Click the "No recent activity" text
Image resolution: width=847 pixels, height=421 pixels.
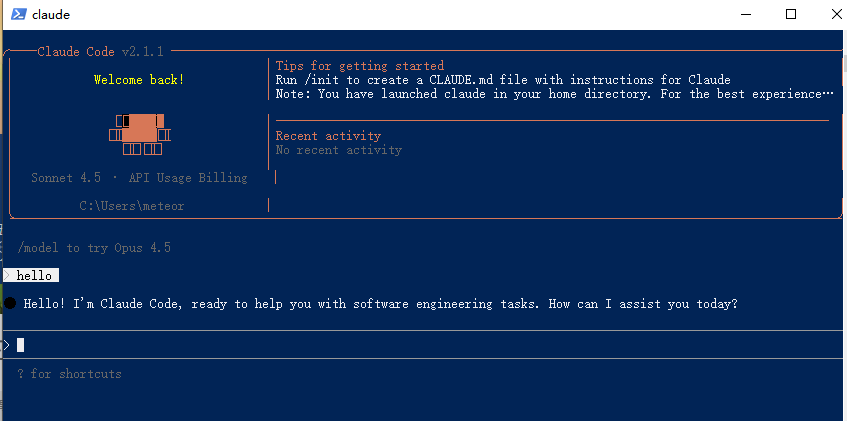click(338, 150)
